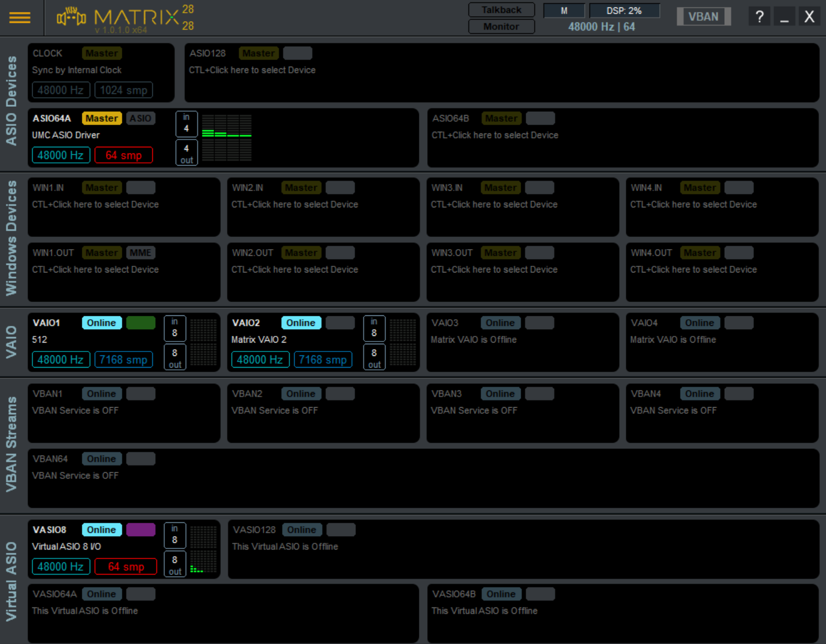Open the help question mark

point(759,17)
